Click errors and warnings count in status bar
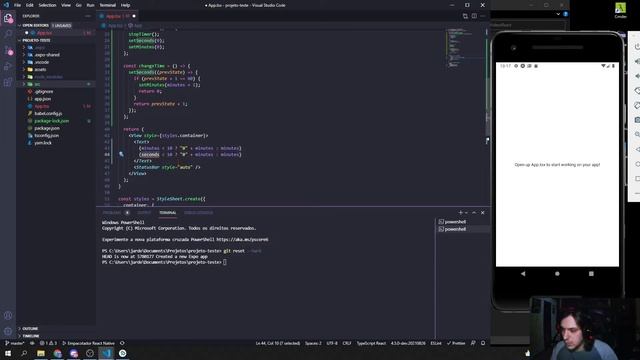640x360 pixels. pyautogui.click(x=48, y=343)
